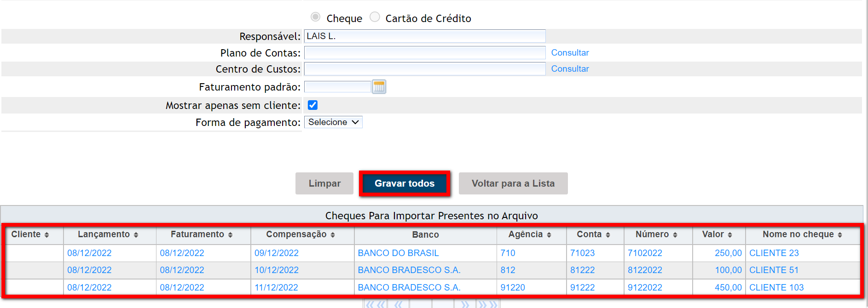Click the Limpar button
Viewport: 868px width, 308px height.
point(324,183)
